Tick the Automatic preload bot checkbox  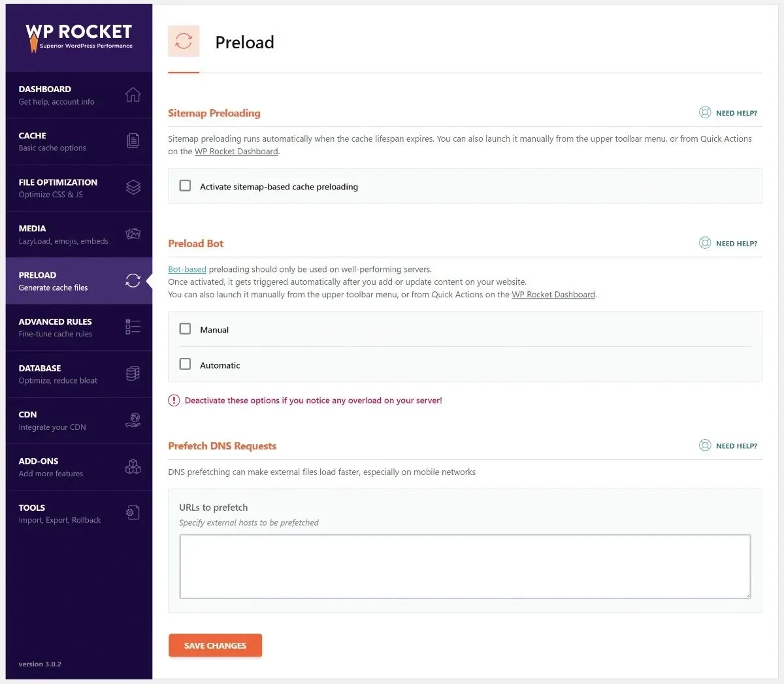click(x=186, y=364)
